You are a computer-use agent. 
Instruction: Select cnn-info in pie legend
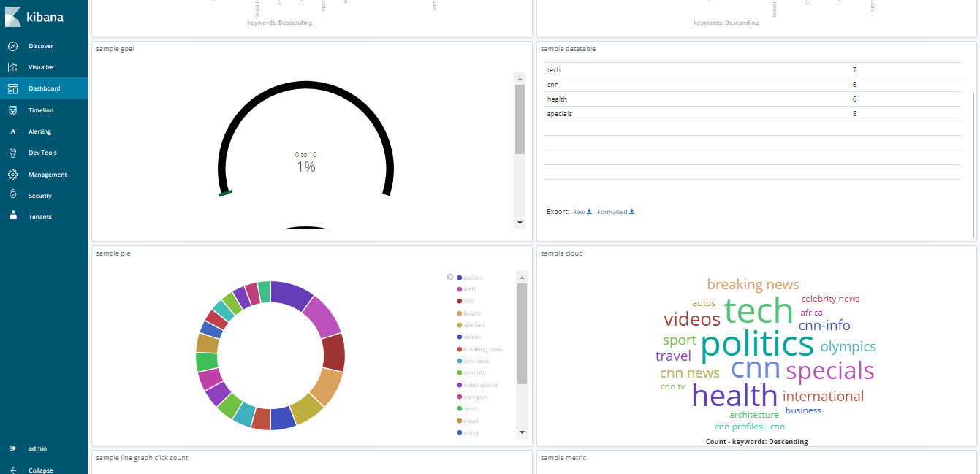coord(475,372)
